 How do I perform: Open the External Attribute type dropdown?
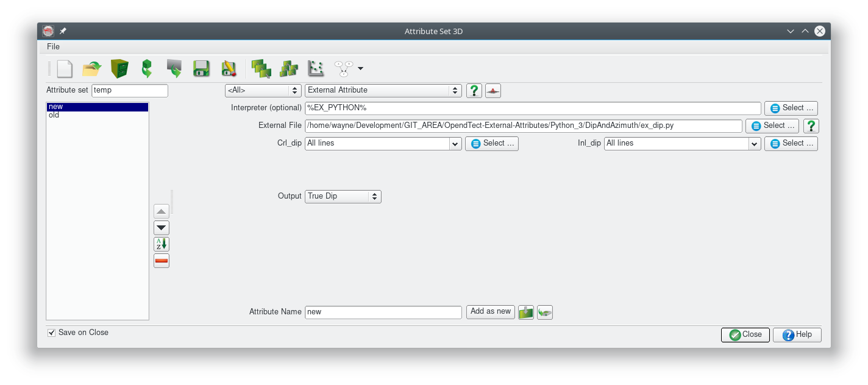point(383,90)
